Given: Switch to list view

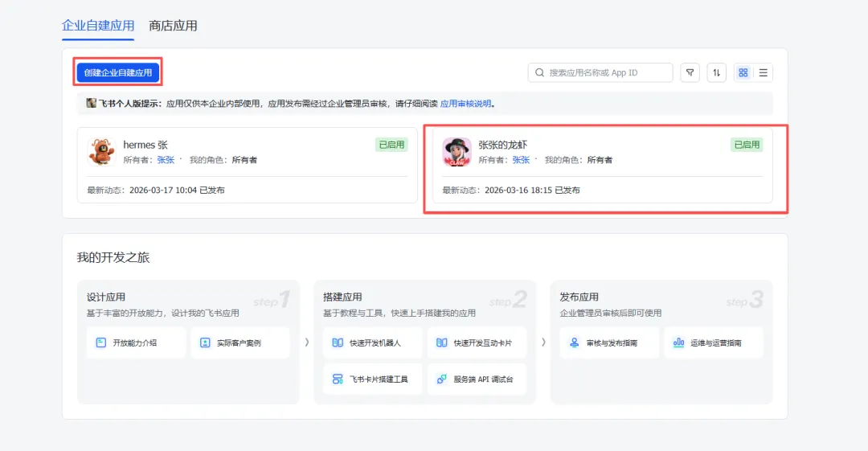Looking at the screenshot, I should 763,72.
